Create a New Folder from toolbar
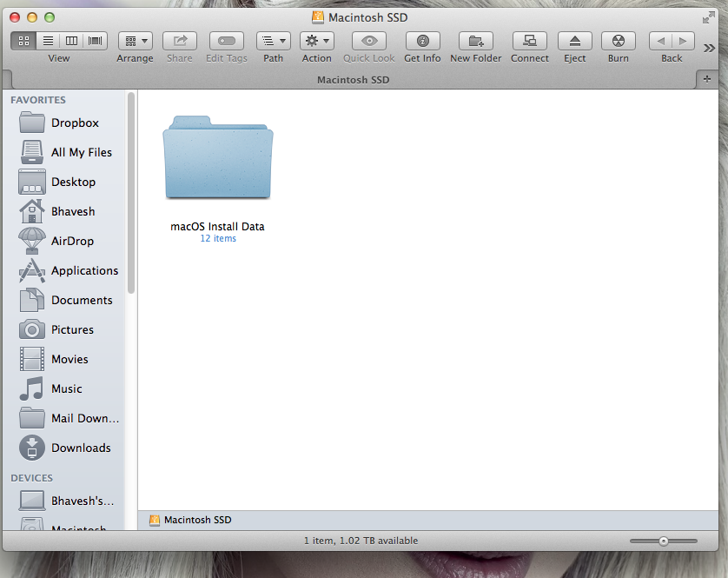 click(476, 41)
